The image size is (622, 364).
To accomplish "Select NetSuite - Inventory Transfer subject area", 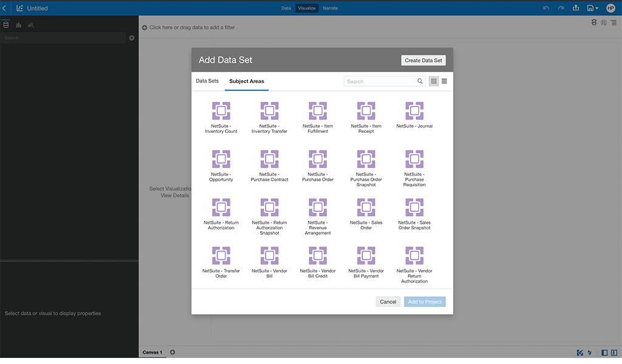I will click(269, 118).
